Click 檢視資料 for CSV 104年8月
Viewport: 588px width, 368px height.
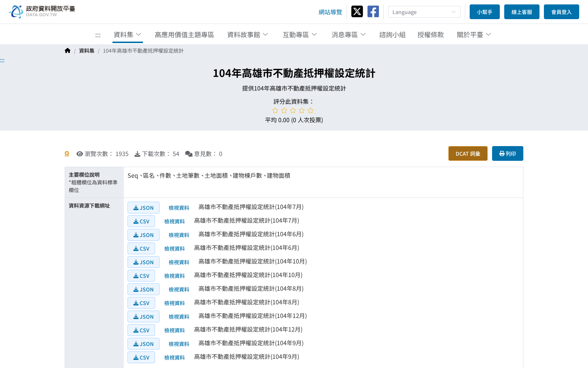pyautogui.click(x=175, y=303)
